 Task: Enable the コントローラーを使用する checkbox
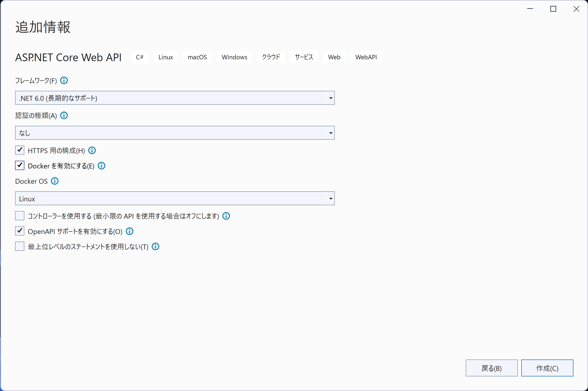pyautogui.click(x=20, y=216)
